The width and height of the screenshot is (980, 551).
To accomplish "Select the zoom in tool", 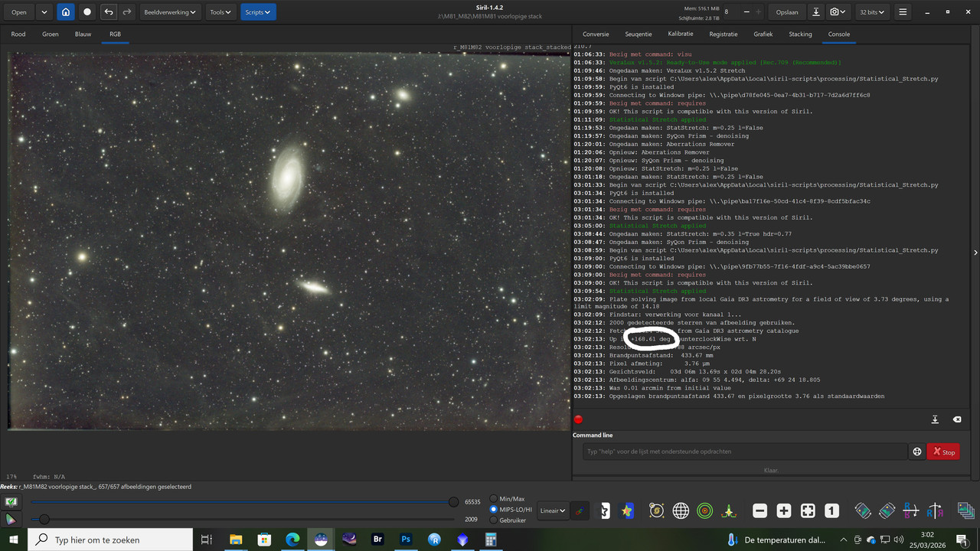I will (783, 510).
